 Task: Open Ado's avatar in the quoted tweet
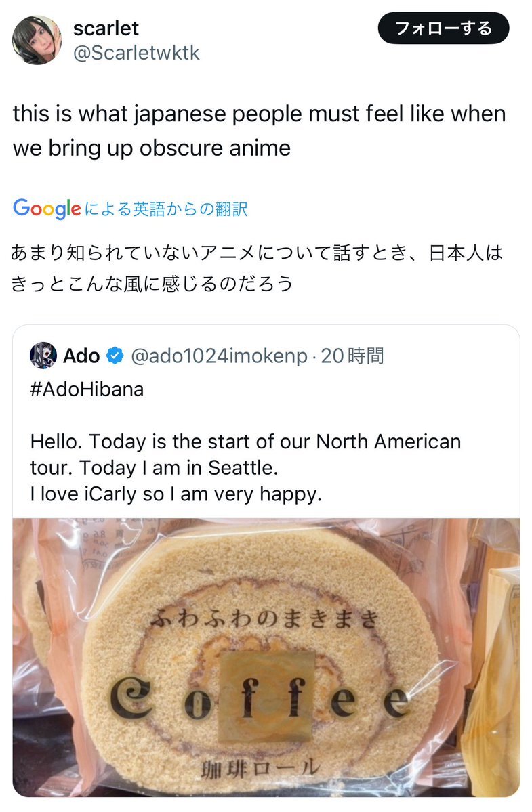tap(43, 356)
